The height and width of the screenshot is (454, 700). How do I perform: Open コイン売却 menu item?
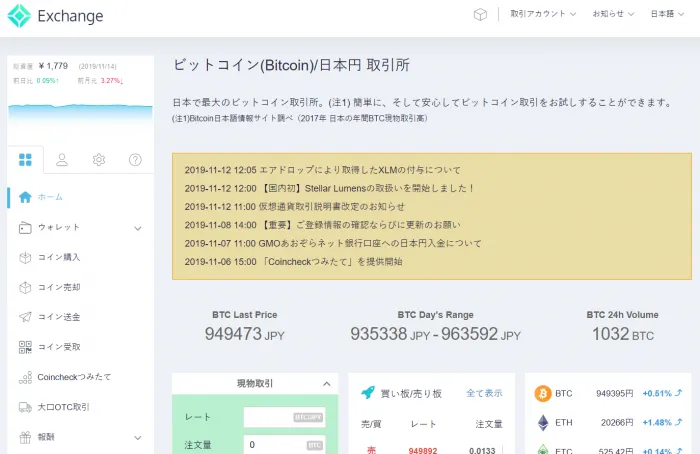[x=59, y=287]
